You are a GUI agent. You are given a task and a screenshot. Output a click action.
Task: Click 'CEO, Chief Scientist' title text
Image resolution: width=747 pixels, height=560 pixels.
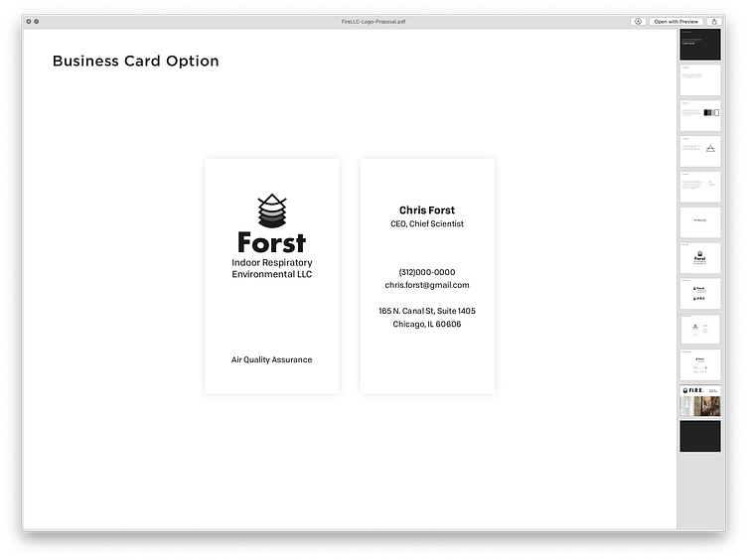(x=427, y=223)
